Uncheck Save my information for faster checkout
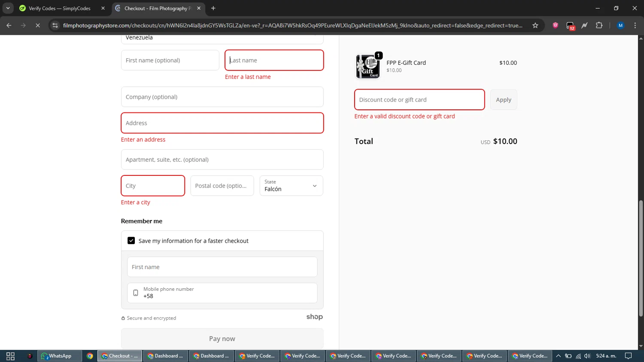This screenshot has width=644, height=362. pos(131,241)
